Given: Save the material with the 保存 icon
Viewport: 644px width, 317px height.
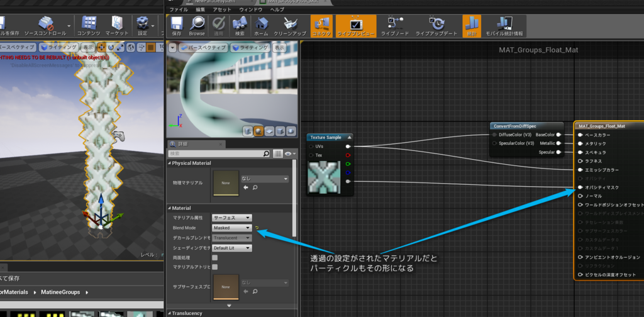Looking at the screenshot, I should (x=177, y=26).
